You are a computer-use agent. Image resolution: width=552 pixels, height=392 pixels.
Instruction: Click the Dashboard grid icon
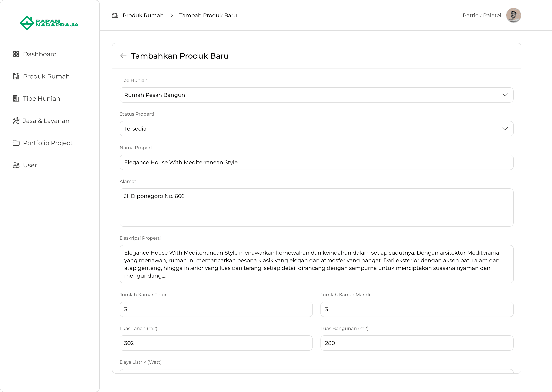click(x=16, y=54)
